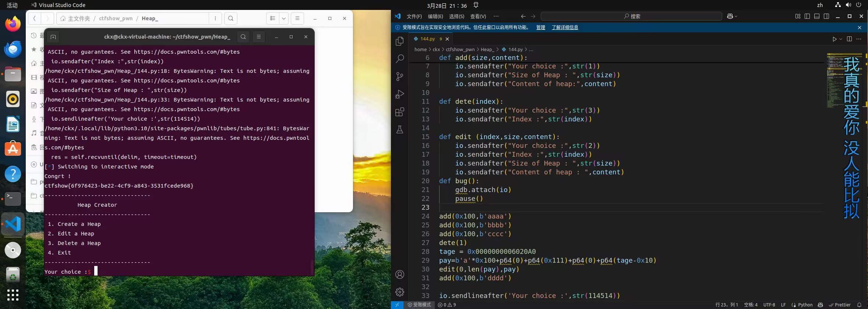The width and height of the screenshot is (868, 309).
Task: Expand Copilot dropdown arrow in title bar
Action: click(x=736, y=16)
